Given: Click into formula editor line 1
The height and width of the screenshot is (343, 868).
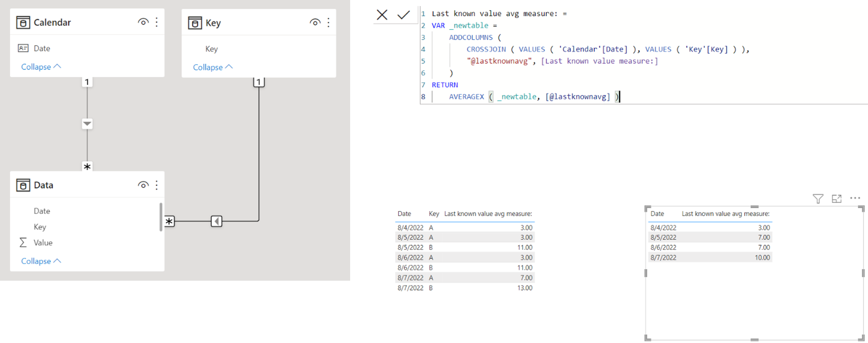Looking at the screenshot, I should click(x=499, y=14).
